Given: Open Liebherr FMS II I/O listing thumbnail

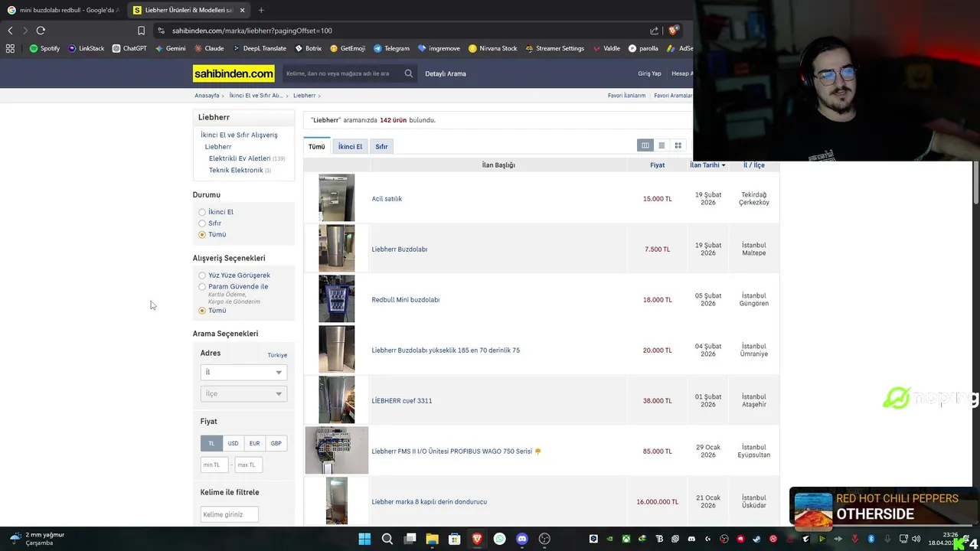Looking at the screenshot, I should pyautogui.click(x=337, y=451).
